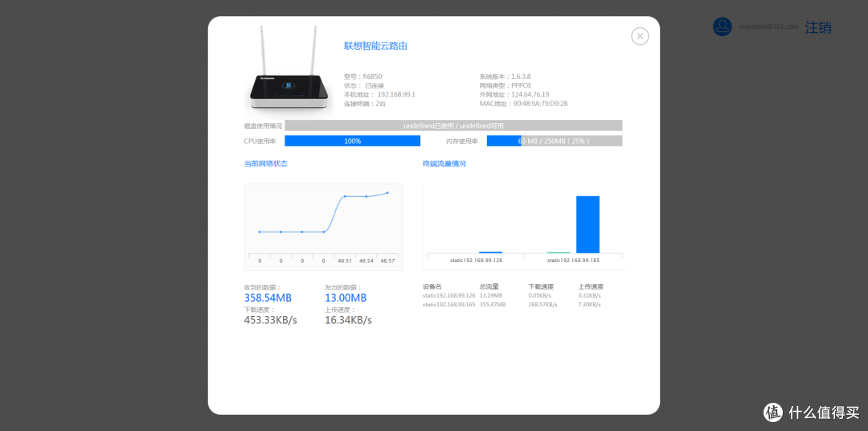
Task: Click the 总流量 column header
Action: tap(489, 286)
